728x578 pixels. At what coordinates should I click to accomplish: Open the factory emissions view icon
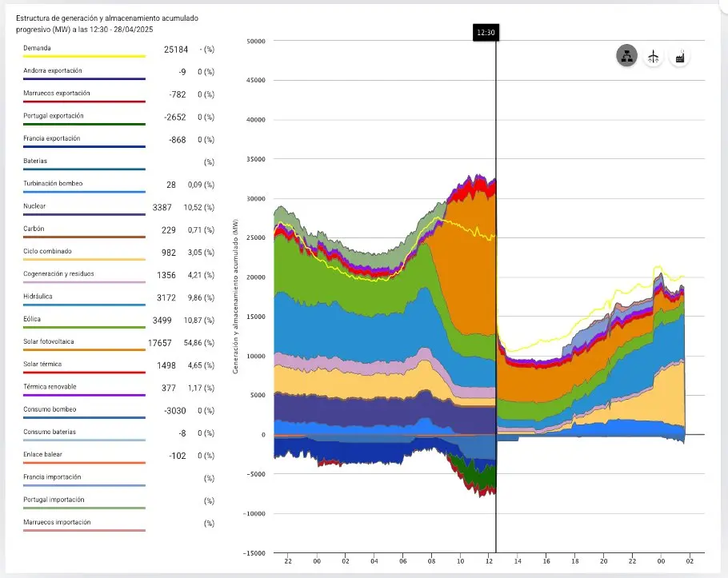click(x=680, y=57)
